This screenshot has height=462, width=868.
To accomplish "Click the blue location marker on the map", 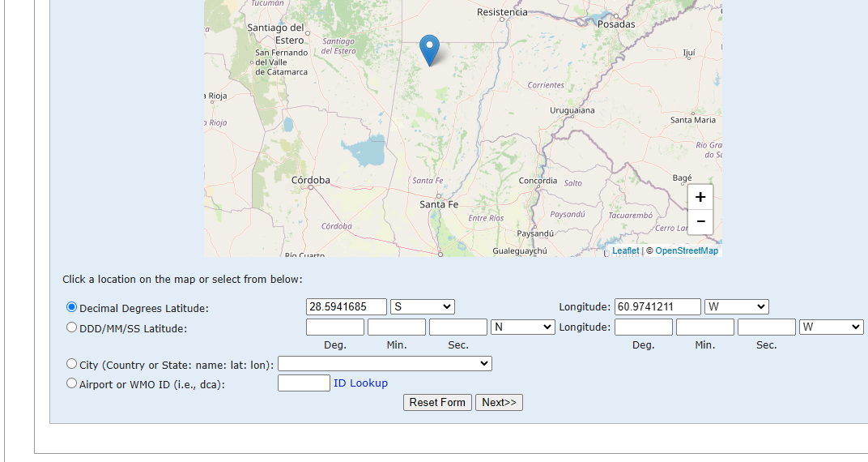I will tap(430, 50).
